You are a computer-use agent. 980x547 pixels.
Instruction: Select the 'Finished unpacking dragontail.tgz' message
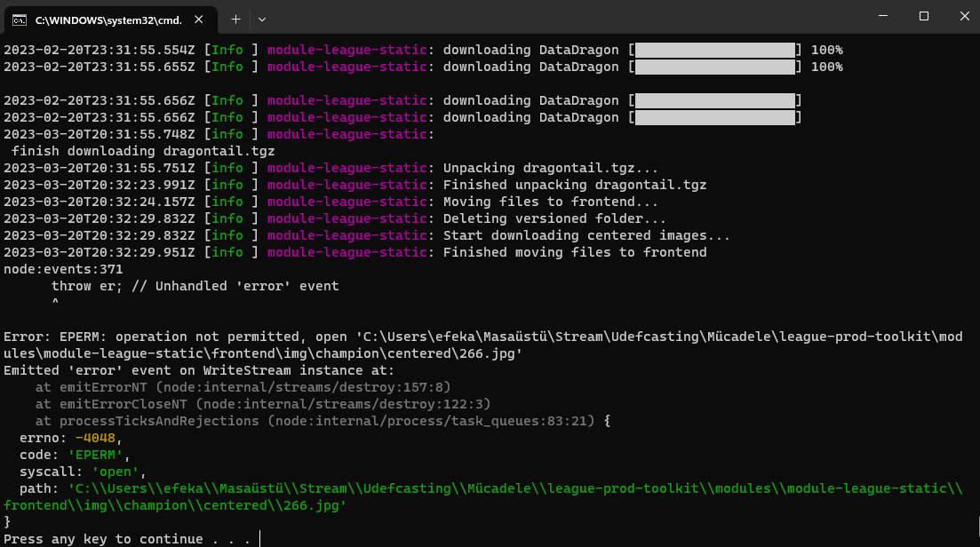[x=573, y=184]
